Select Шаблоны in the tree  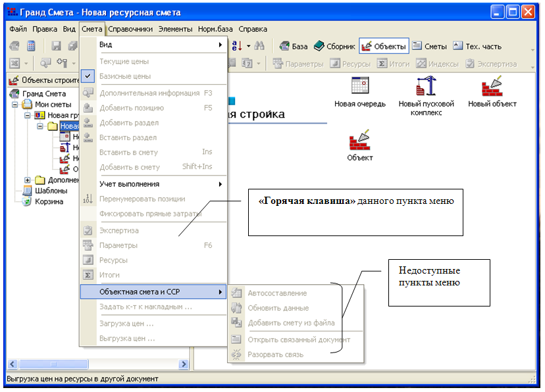tap(51, 191)
